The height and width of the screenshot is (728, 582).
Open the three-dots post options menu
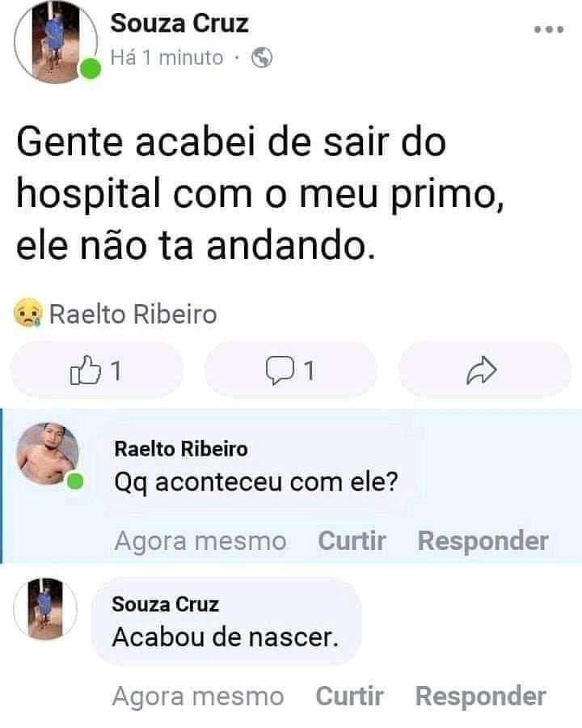click(548, 29)
